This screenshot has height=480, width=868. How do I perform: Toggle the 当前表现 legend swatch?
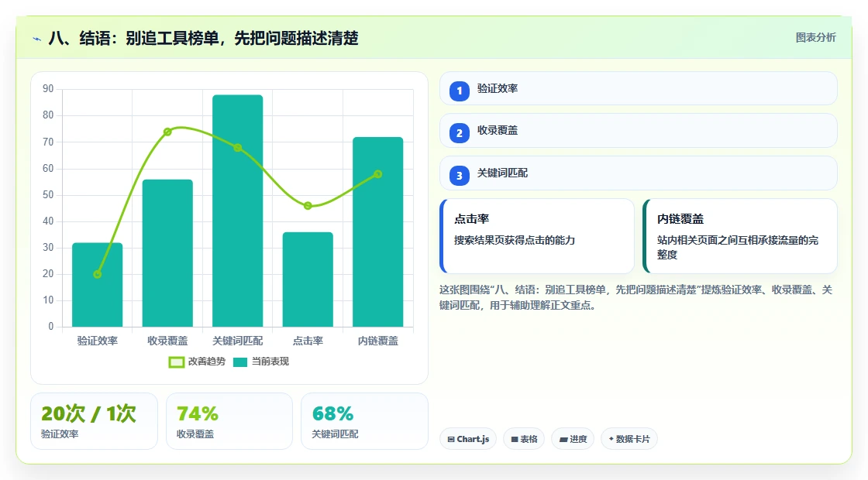(x=240, y=362)
